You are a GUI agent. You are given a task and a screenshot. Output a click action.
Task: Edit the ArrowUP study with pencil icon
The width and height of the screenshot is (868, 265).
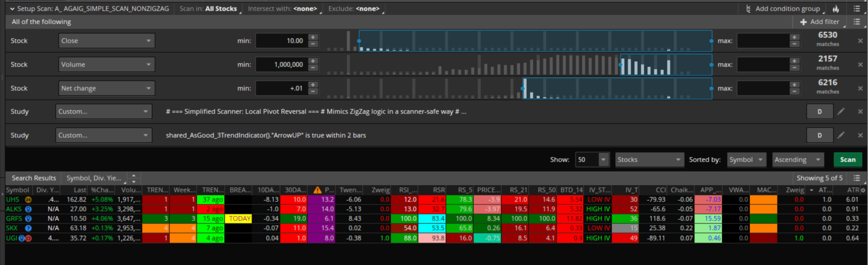(841, 135)
